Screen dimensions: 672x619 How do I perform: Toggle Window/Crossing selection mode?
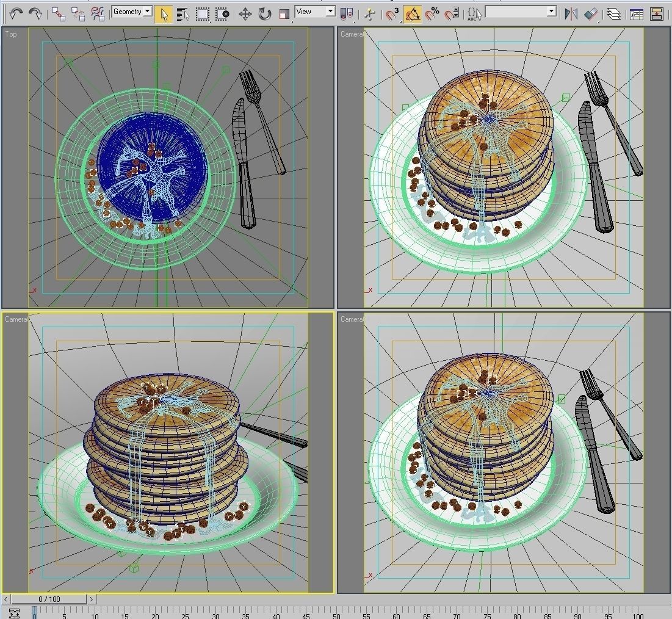[222, 15]
